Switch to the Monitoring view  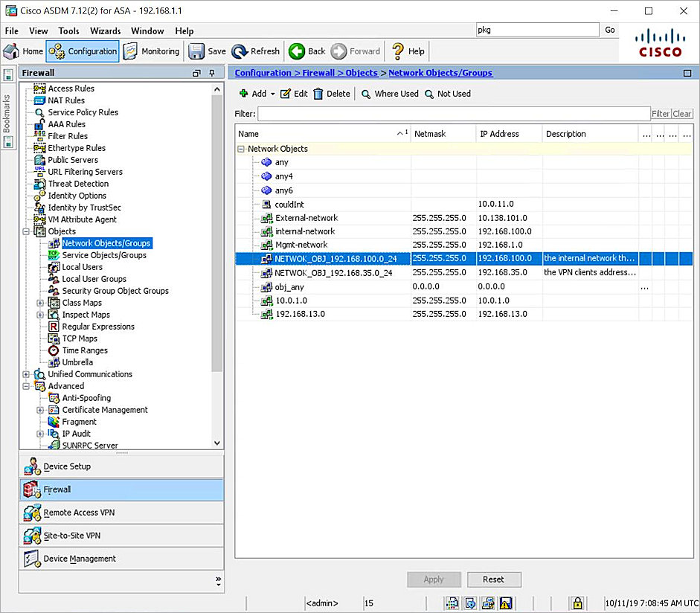pos(152,51)
